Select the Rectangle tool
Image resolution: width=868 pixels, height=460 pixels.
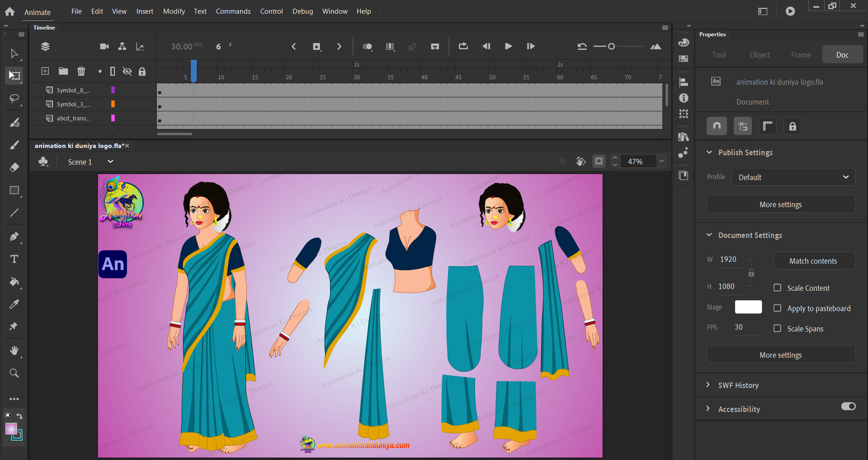(14, 190)
